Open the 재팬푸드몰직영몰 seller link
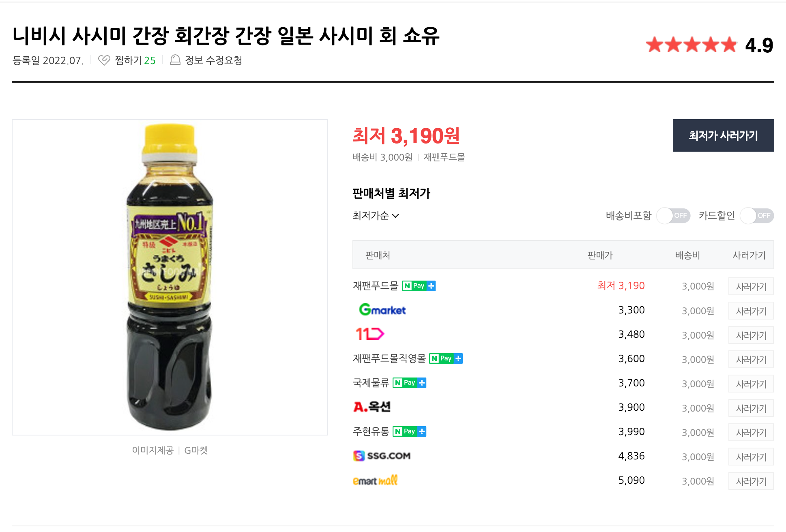This screenshot has width=786, height=532. tap(389, 358)
